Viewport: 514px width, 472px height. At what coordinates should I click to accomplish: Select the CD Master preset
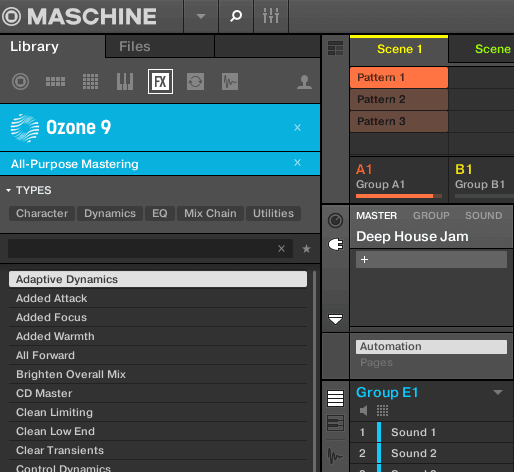tap(158, 393)
